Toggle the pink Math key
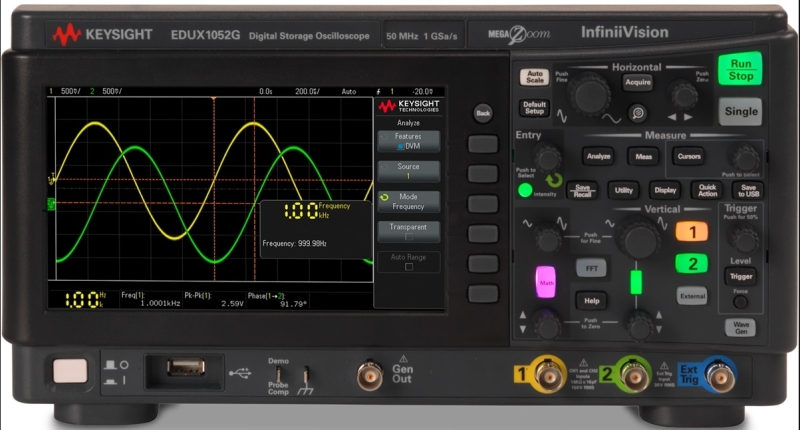This screenshot has width=800, height=430. coord(546,282)
